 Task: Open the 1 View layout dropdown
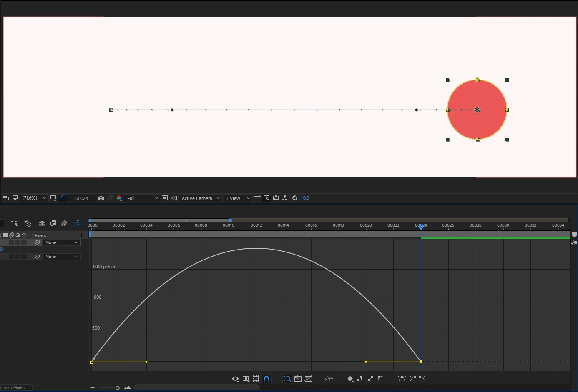click(x=238, y=198)
